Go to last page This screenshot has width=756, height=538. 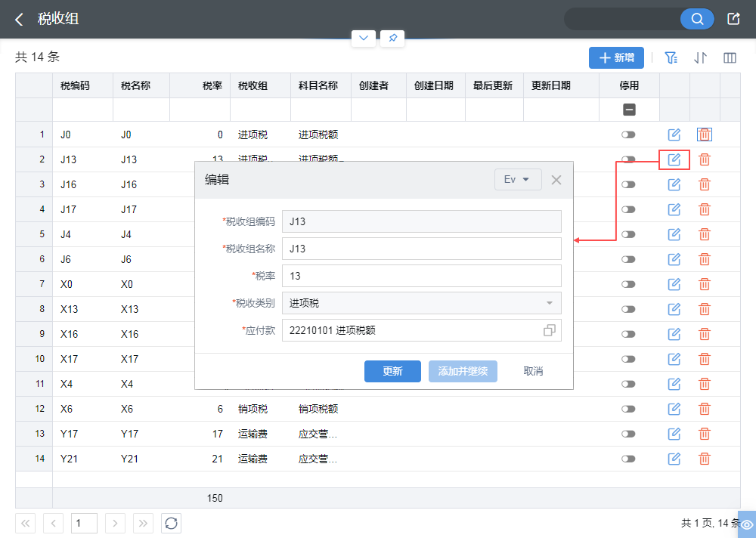pyautogui.click(x=143, y=523)
